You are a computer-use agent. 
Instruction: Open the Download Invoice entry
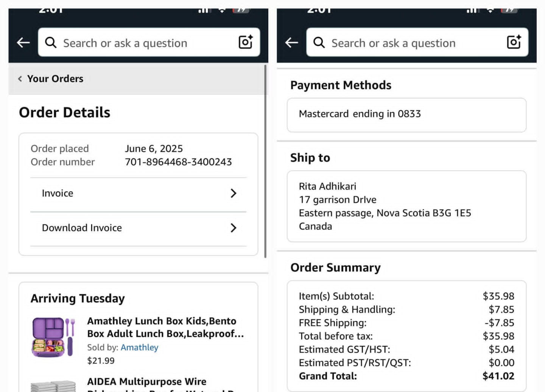139,228
